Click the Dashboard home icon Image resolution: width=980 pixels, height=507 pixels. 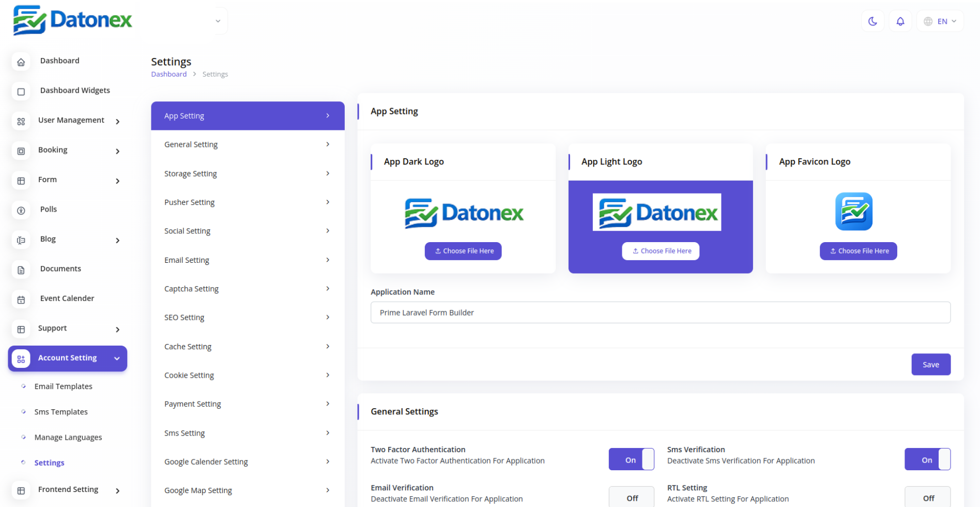pyautogui.click(x=21, y=62)
